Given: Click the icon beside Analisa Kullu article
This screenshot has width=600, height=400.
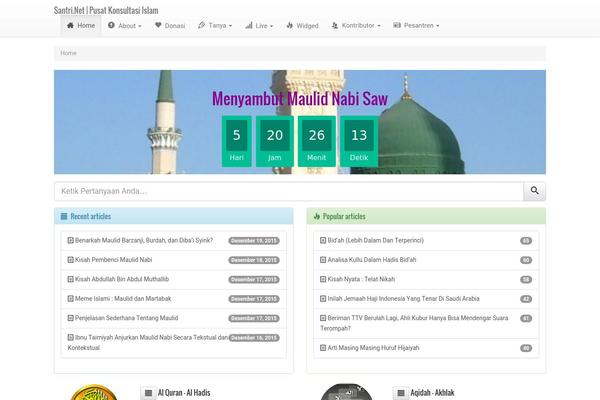Looking at the screenshot, I should [323, 260].
